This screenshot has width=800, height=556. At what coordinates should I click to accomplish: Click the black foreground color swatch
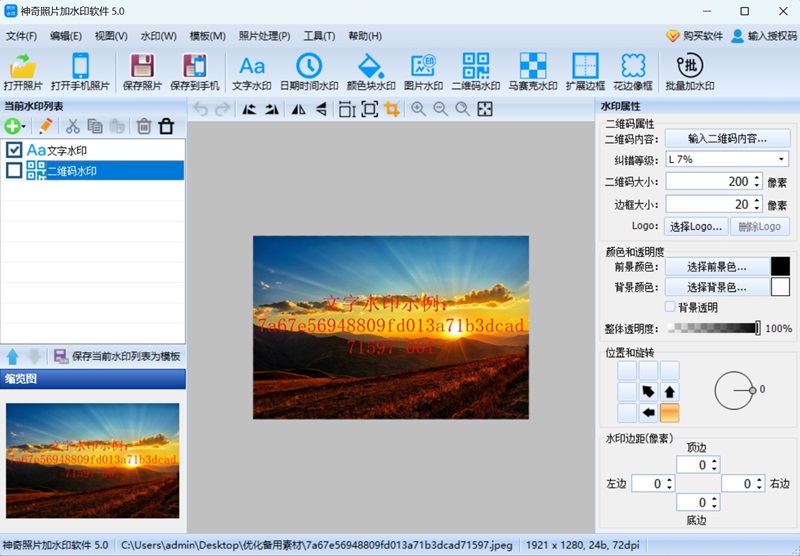point(780,266)
